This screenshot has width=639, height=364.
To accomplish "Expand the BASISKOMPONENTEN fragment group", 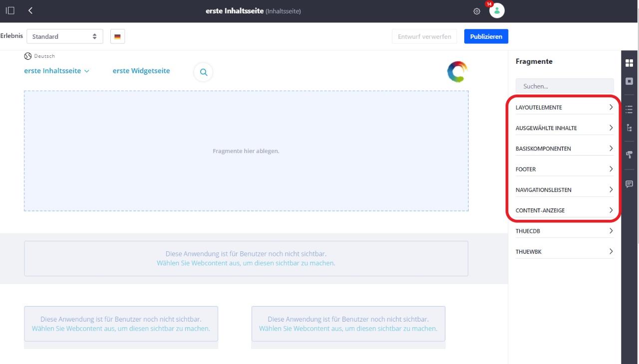I will (565, 149).
